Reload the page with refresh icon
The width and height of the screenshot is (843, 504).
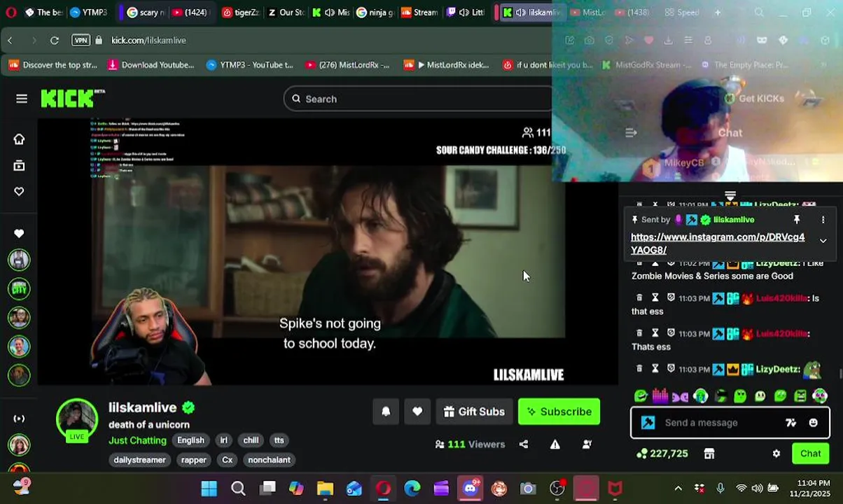click(55, 41)
